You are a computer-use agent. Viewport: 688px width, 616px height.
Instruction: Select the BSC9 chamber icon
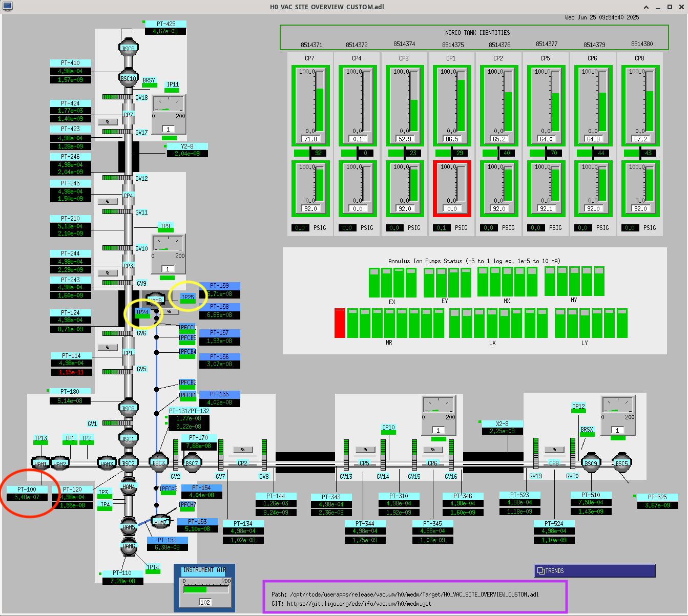591,463
